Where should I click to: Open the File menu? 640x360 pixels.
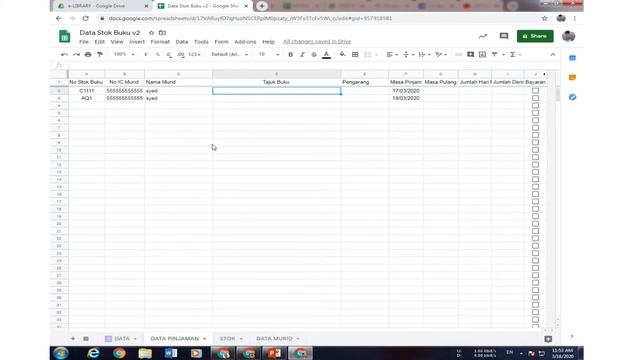coord(84,42)
